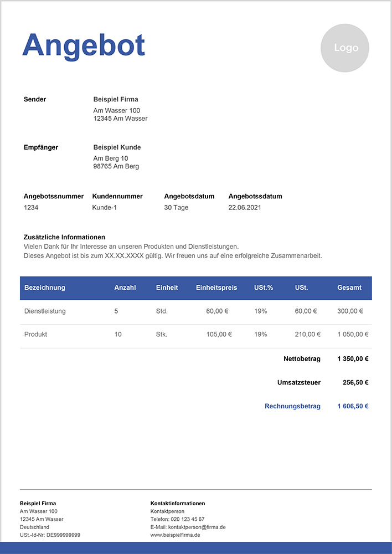
Task: Select the Beispiel Kunde recipient name
Action: click(117, 147)
